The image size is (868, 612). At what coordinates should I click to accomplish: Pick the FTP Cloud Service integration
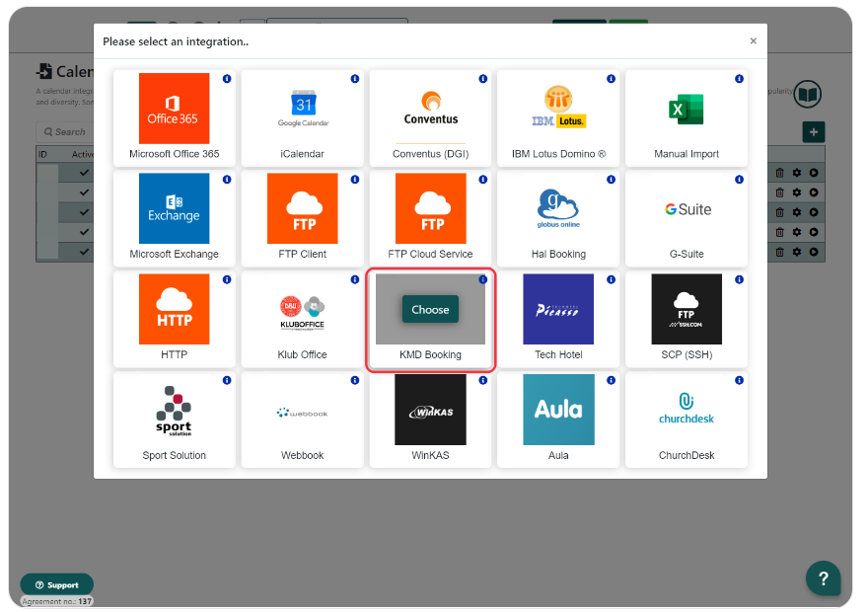point(430,218)
